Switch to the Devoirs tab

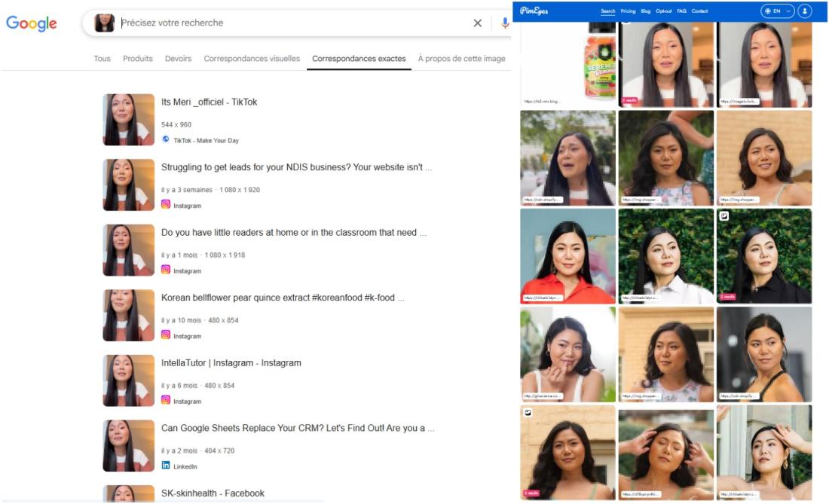[x=178, y=59]
